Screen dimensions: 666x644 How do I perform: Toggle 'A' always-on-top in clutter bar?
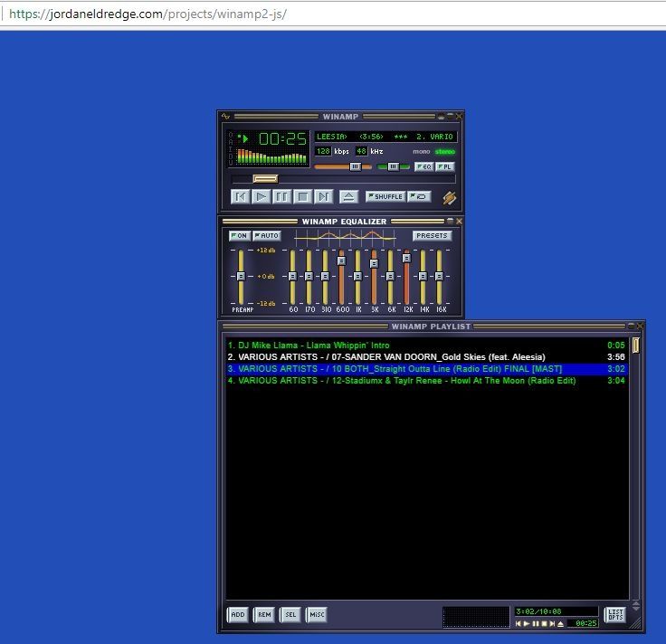pos(231,142)
